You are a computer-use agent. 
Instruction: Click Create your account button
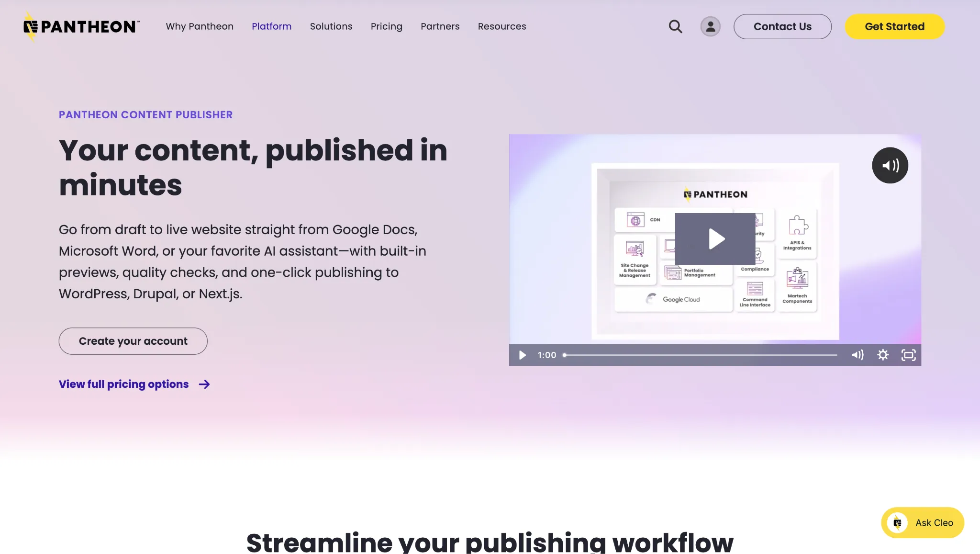[133, 341]
